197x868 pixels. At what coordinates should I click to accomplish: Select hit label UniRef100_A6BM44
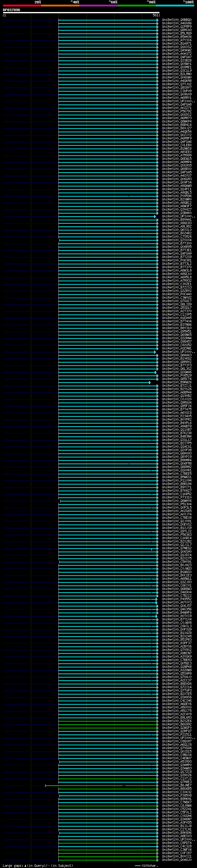pyautogui.click(x=177, y=392)
